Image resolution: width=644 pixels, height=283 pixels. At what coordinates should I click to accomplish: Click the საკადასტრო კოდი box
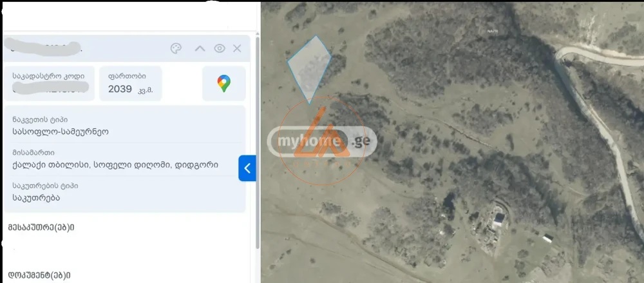[x=50, y=84]
